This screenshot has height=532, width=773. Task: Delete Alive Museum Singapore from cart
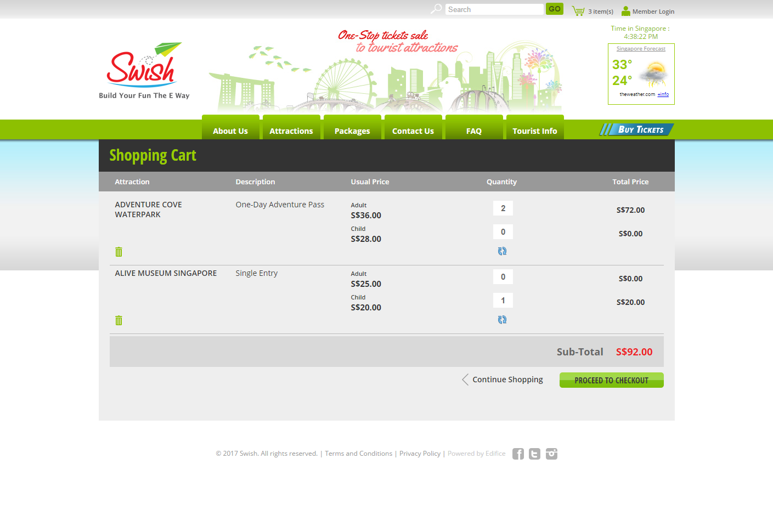[x=119, y=320]
